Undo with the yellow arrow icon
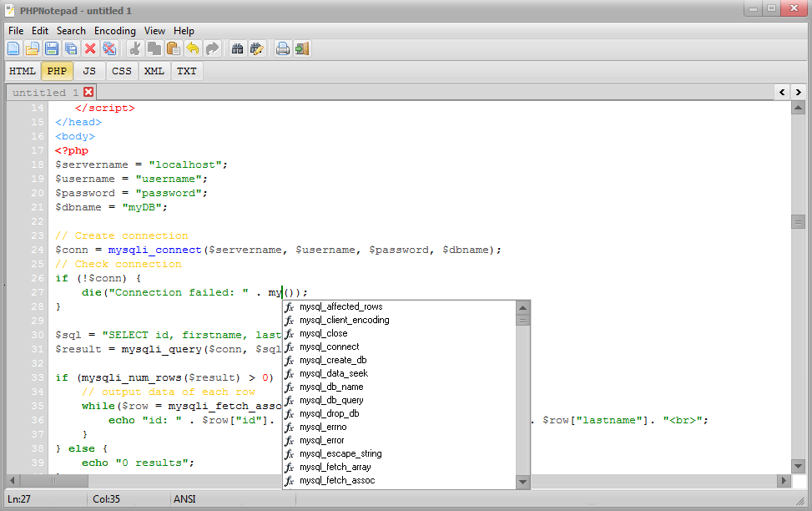Image resolution: width=812 pixels, height=511 pixels. (192, 48)
